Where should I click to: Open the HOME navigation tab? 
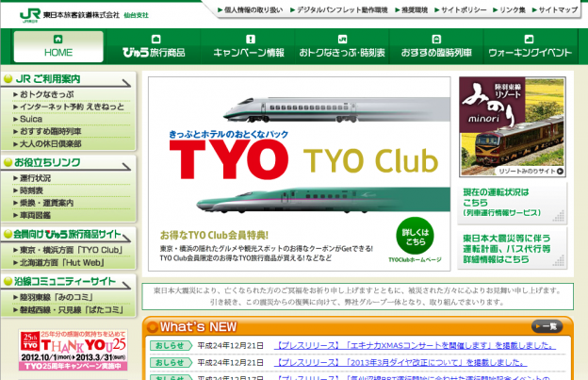(x=58, y=46)
